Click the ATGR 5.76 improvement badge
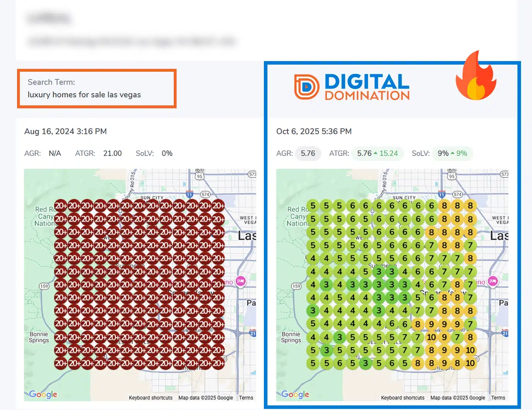The width and height of the screenshot is (532, 410). tap(377, 153)
